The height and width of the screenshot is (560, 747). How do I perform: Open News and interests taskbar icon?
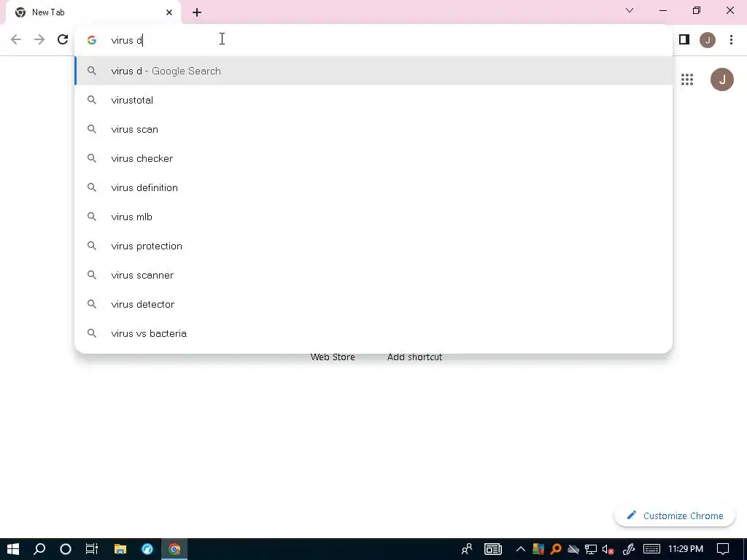[492, 549]
